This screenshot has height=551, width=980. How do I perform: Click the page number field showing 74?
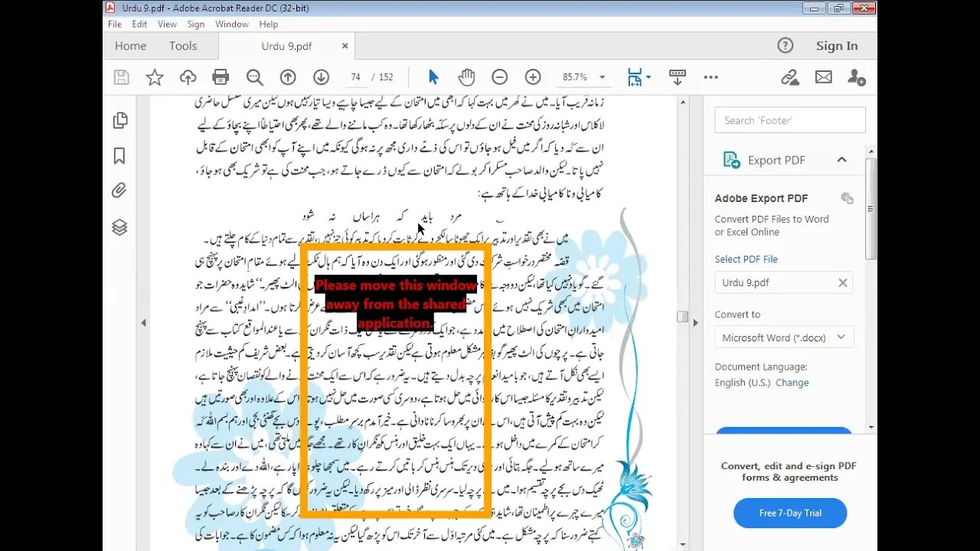(x=355, y=77)
